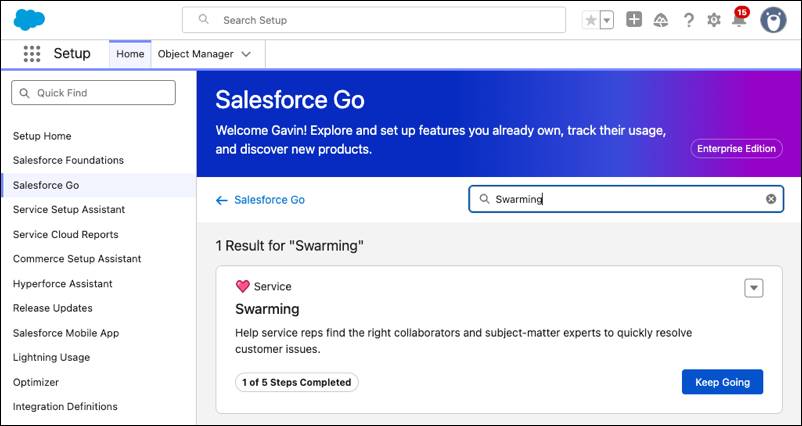The width and height of the screenshot is (802, 426).
Task: Click the Setup app name label
Action: [x=72, y=53]
